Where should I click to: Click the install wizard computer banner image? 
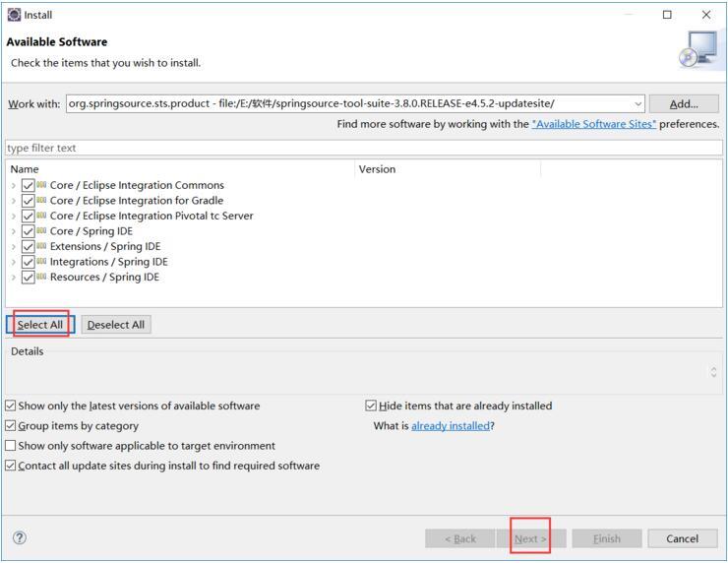[698, 49]
